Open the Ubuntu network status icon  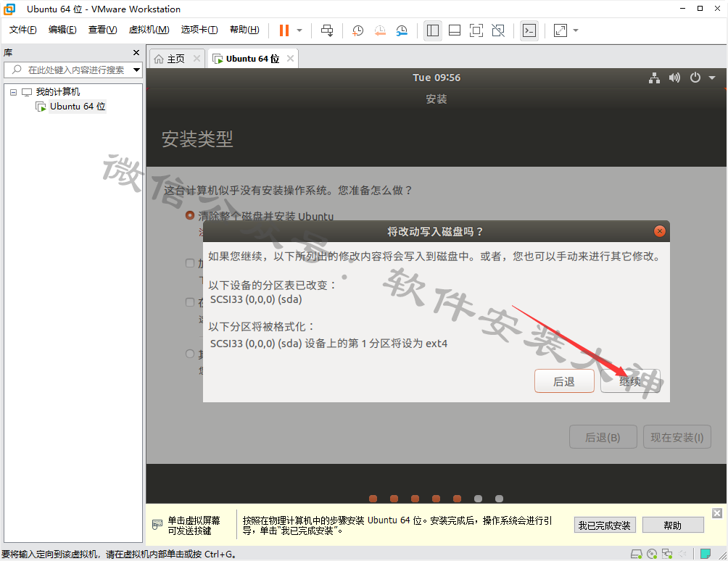[654, 78]
